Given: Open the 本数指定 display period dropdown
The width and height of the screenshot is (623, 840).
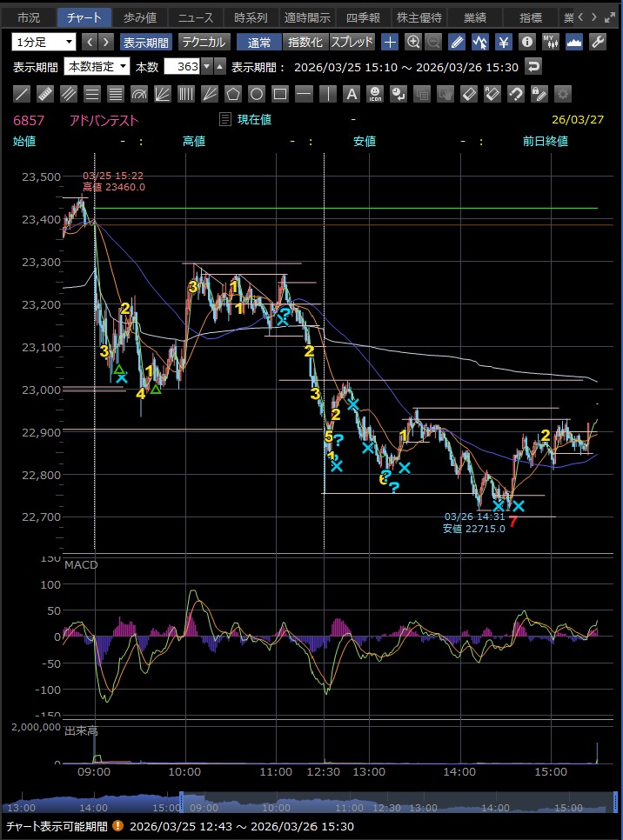Looking at the screenshot, I should 97,67.
